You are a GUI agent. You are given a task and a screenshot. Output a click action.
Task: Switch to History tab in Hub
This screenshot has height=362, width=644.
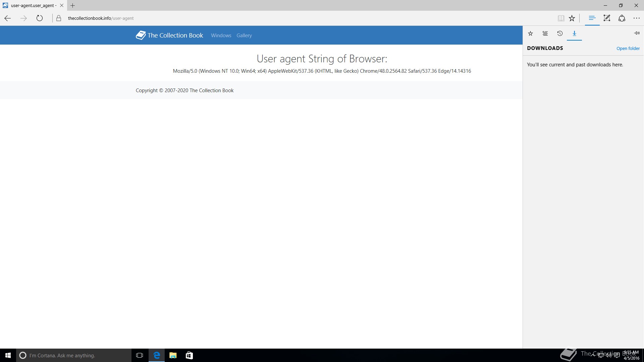(560, 33)
